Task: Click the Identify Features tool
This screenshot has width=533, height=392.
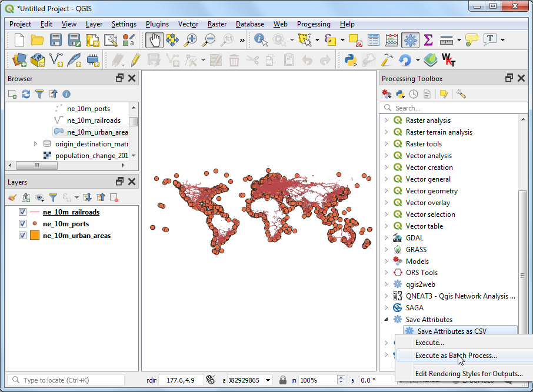Action: [x=261, y=40]
